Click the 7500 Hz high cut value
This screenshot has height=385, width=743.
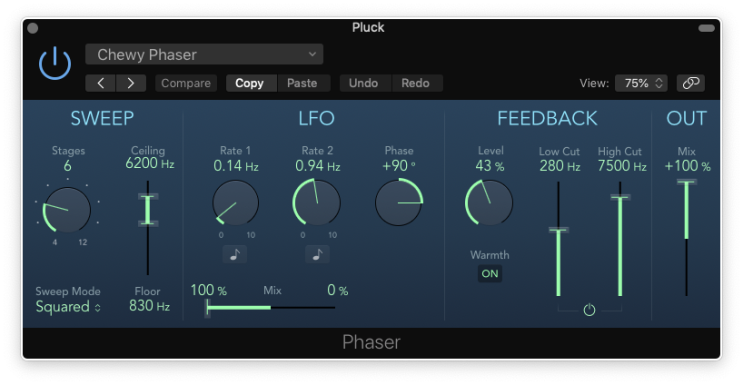(x=622, y=166)
